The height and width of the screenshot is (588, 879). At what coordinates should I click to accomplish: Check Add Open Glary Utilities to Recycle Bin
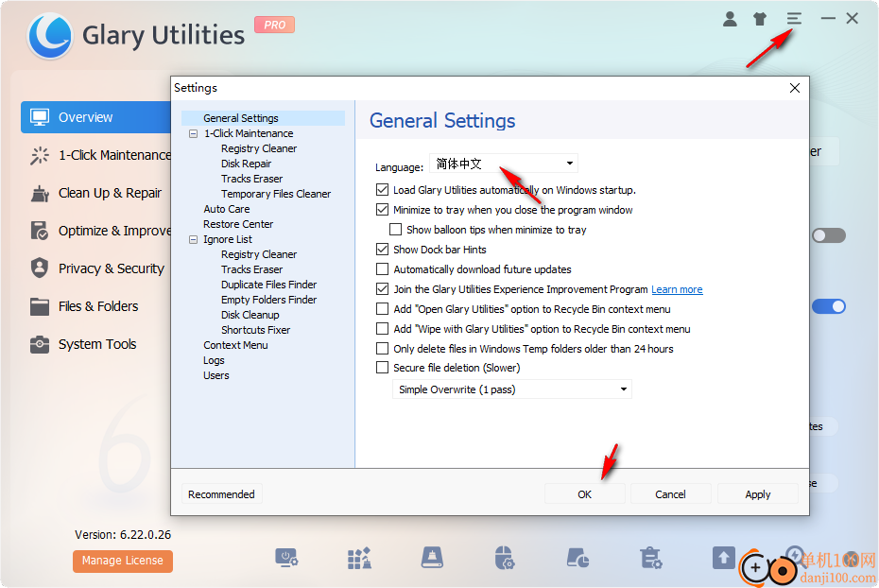point(383,309)
